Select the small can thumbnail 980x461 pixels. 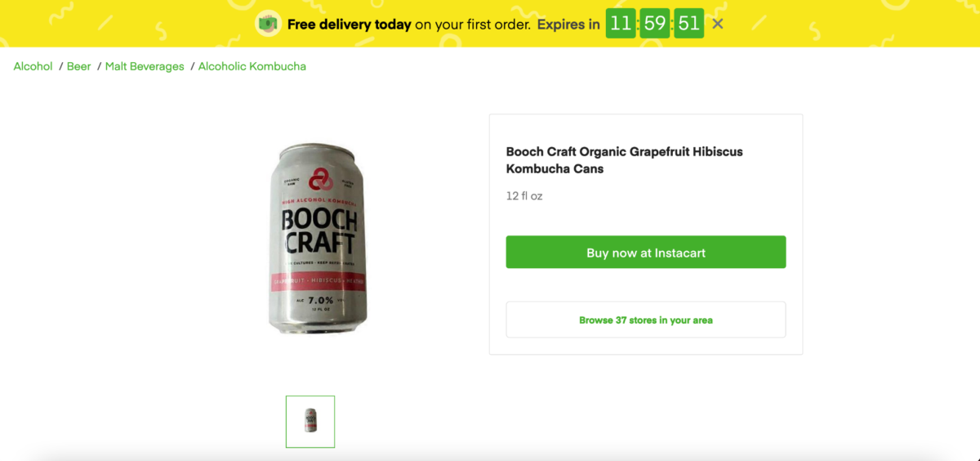(310, 421)
